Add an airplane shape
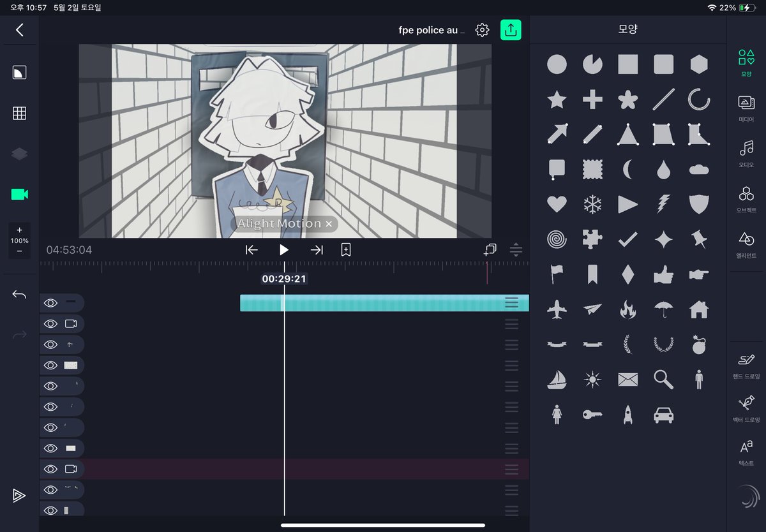766x532 pixels. click(x=557, y=309)
